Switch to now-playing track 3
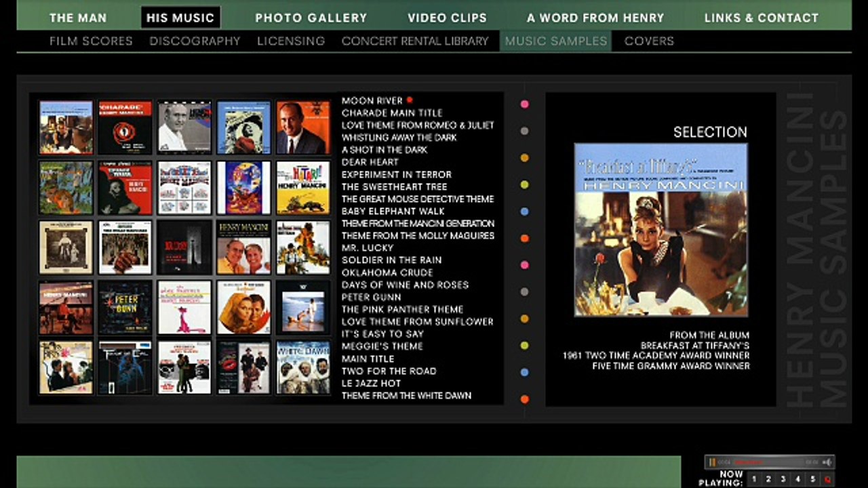Image resolution: width=868 pixels, height=488 pixels. pos(783,479)
